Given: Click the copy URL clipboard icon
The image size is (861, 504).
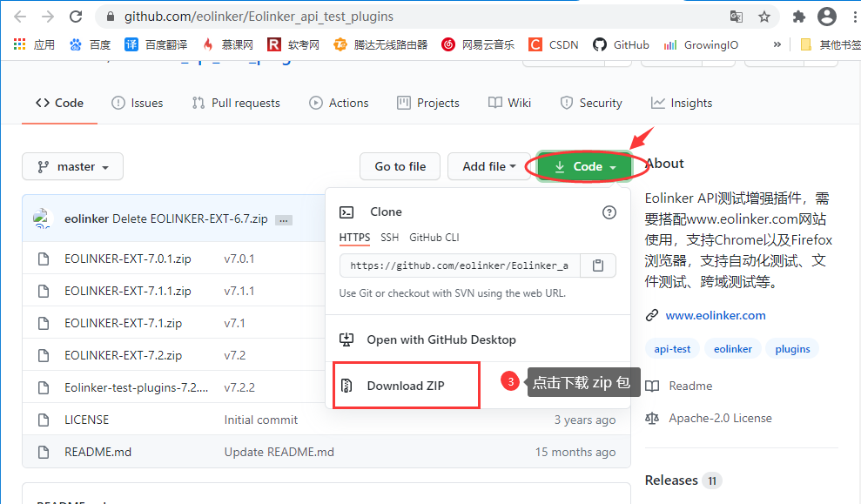Looking at the screenshot, I should point(597,267).
